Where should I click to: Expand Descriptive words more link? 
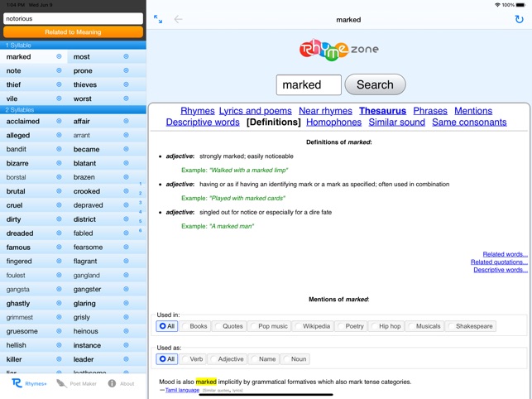(x=500, y=270)
